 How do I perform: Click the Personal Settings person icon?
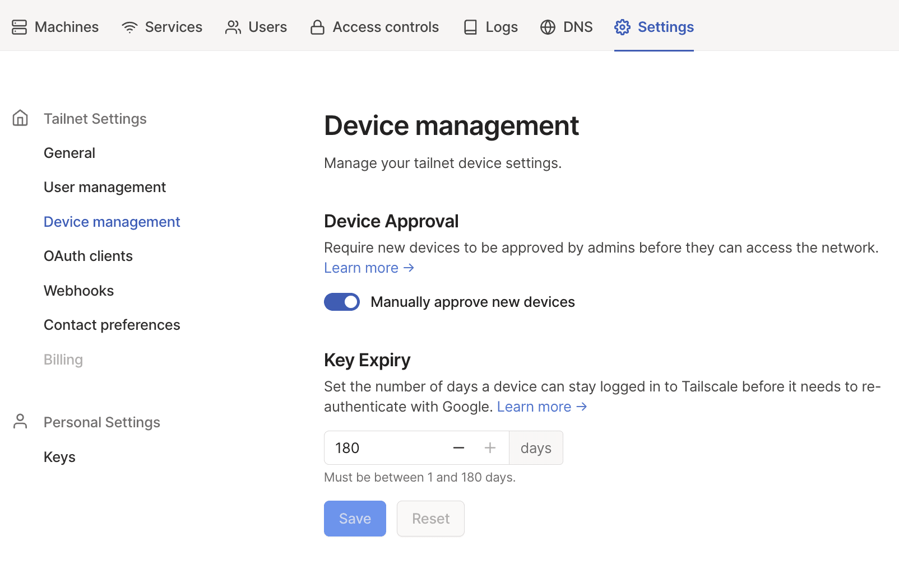[20, 421]
